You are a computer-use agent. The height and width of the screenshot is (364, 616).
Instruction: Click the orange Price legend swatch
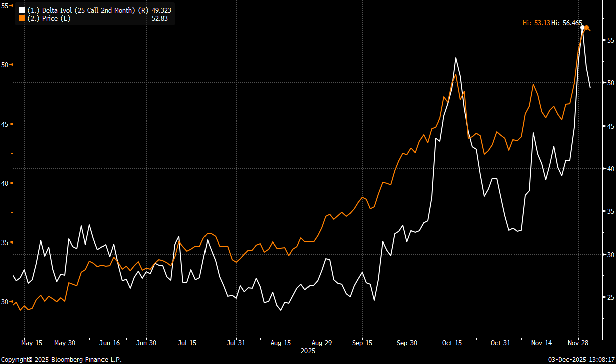coord(22,18)
